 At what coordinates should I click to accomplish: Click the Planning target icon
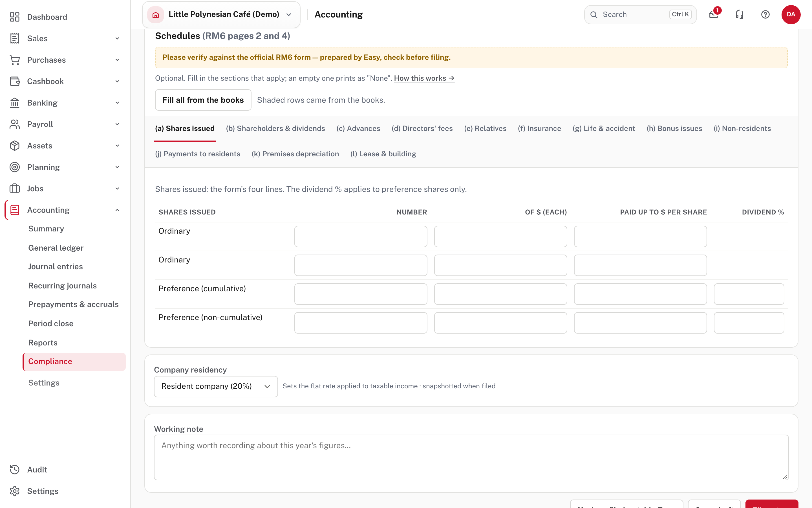pyautogui.click(x=14, y=167)
